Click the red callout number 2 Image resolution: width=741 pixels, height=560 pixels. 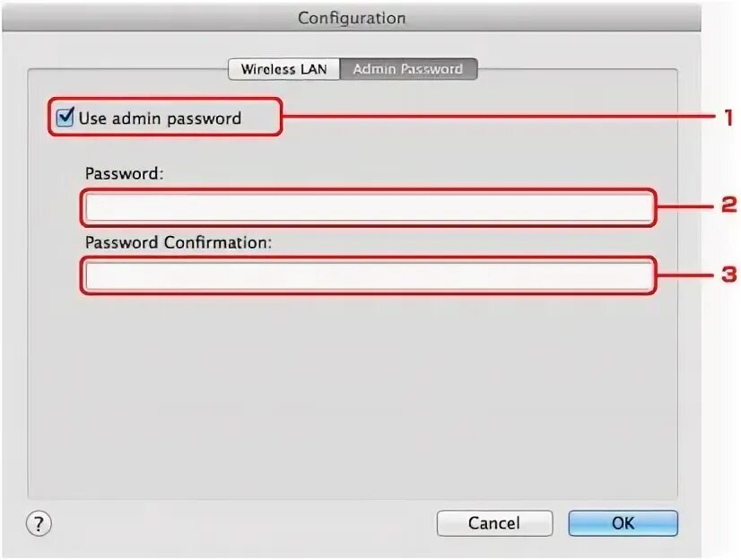point(728,206)
